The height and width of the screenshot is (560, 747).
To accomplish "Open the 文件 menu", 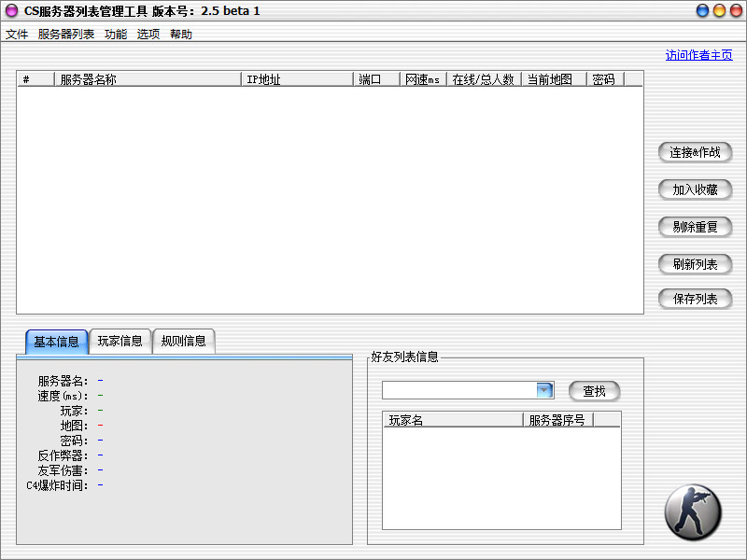I will click(16, 34).
